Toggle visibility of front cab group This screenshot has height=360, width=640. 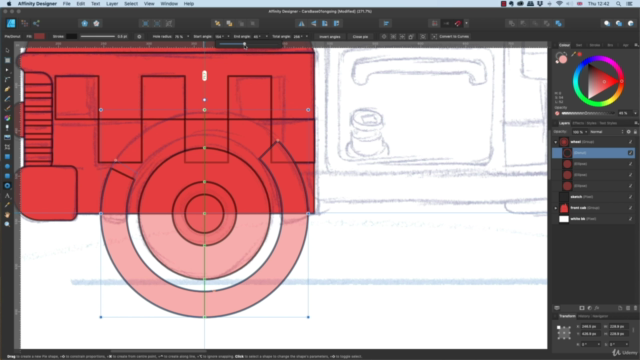(x=631, y=208)
